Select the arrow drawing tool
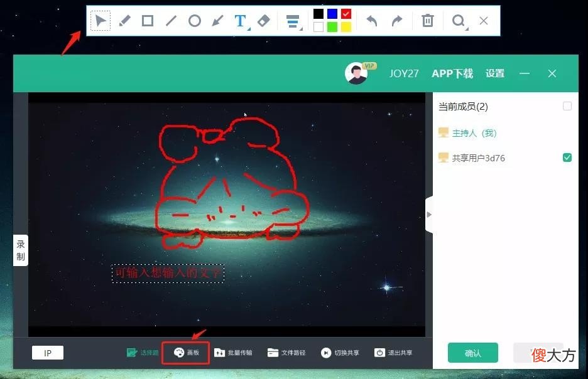Image resolution: width=588 pixels, height=379 pixels. point(217,21)
